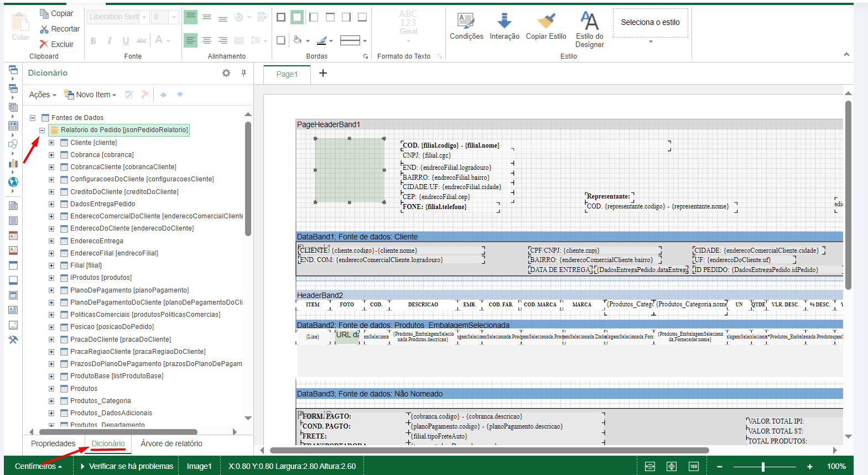Image resolution: width=868 pixels, height=475 pixels.
Task: Open the Novo Item dropdown
Action: point(91,95)
